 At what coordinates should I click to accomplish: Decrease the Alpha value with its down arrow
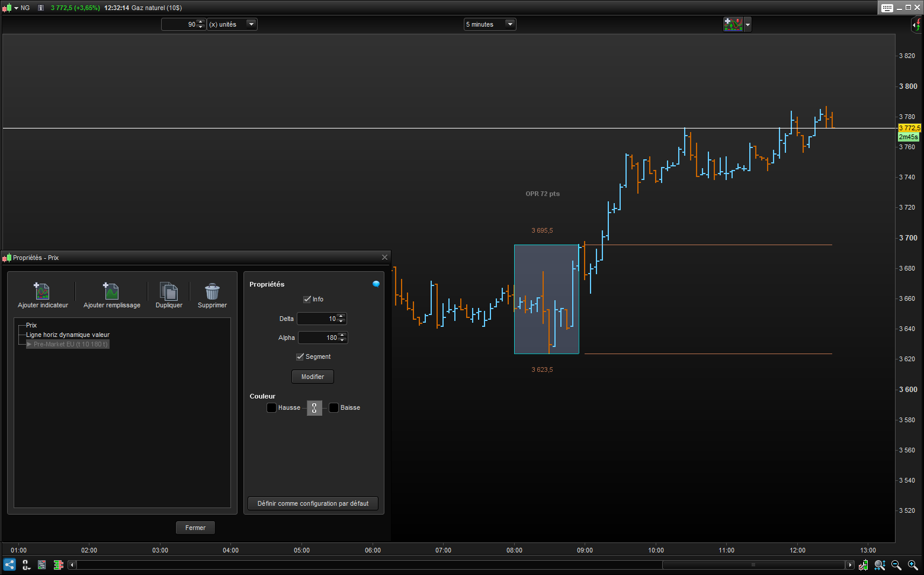[342, 340]
